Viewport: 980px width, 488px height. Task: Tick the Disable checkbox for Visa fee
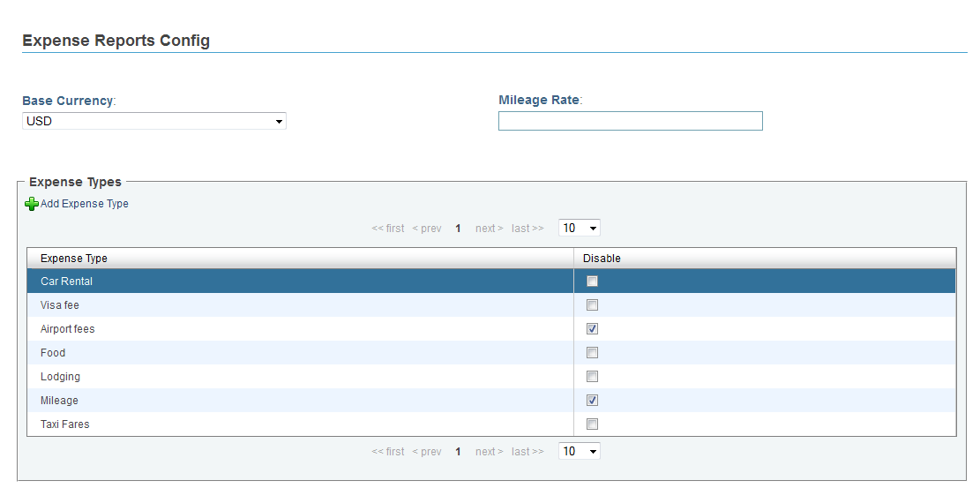592,305
